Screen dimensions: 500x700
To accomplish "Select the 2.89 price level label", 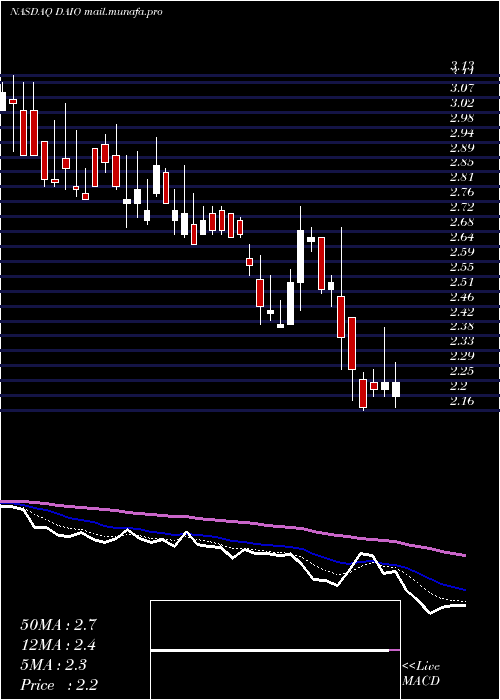I will point(462,147).
